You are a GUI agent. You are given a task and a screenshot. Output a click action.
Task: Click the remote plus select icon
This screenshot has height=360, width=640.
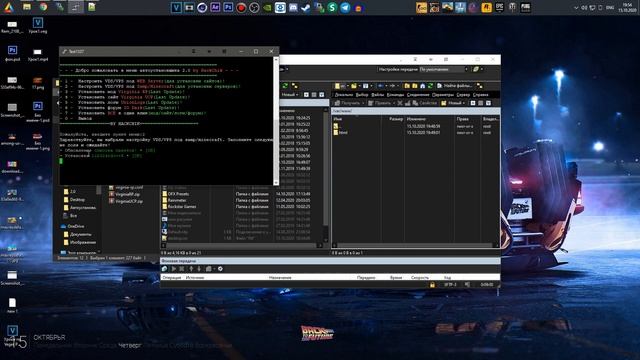click(473, 103)
